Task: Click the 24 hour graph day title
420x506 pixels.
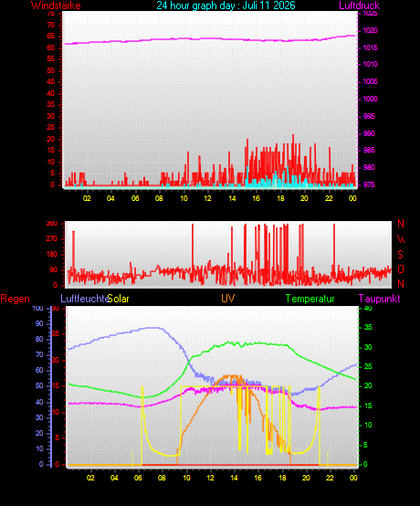Action: [226, 5]
